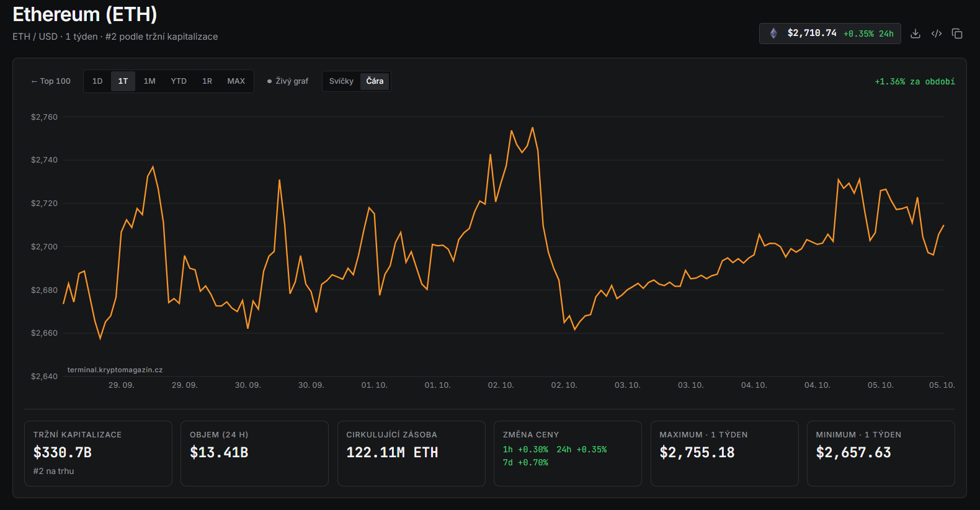Click the Ethereum (ETH) heading
Viewport: 980px width, 510px height.
(85, 14)
